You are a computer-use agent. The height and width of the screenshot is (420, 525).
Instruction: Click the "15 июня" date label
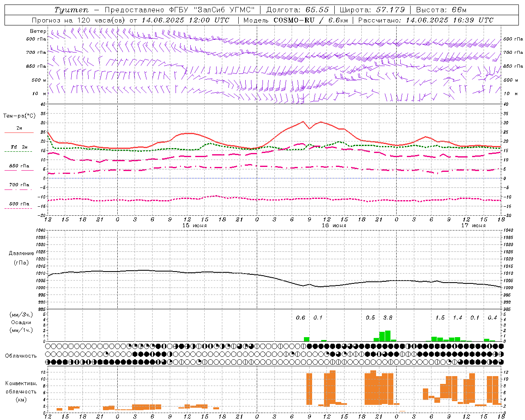click(194, 226)
